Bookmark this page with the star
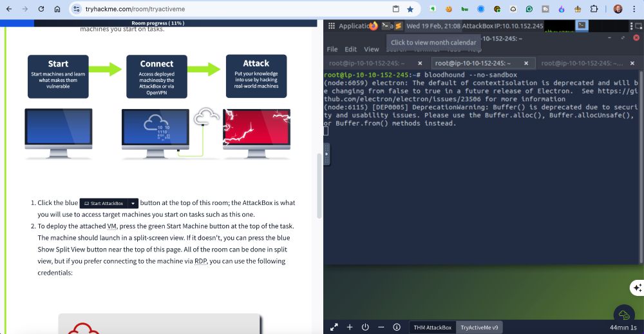Viewport: 644px width, 334px height. pyautogui.click(x=410, y=9)
